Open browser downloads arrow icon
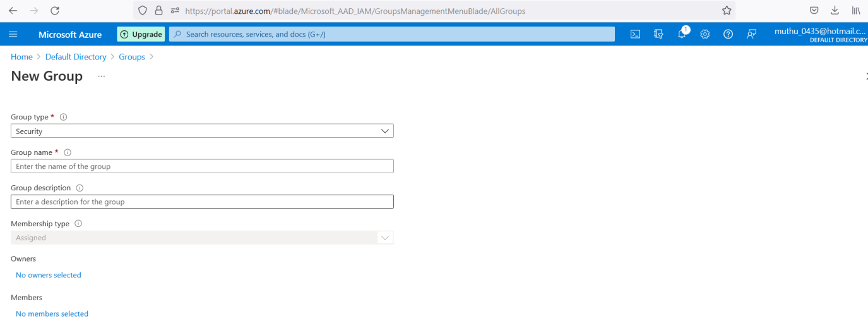 pos(835,11)
